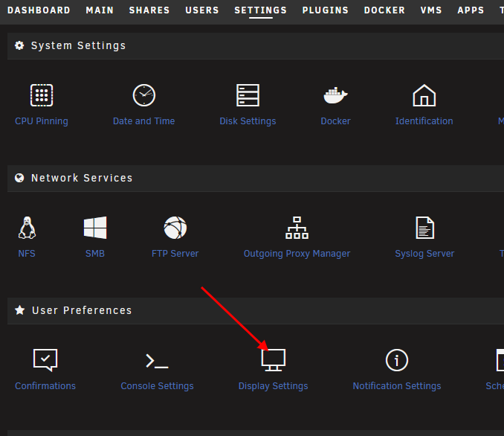The width and height of the screenshot is (504, 436).
Task: Click the FTP Server link
Action: point(175,254)
